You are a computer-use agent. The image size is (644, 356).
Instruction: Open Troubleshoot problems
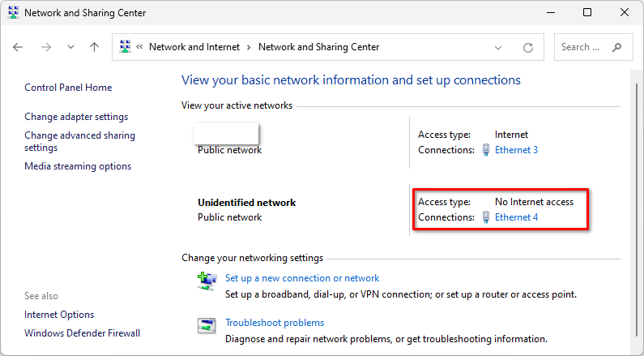pos(275,323)
